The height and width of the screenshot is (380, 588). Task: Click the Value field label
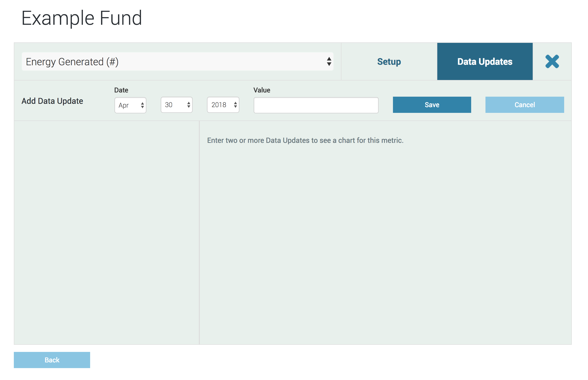(x=262, y=90)
